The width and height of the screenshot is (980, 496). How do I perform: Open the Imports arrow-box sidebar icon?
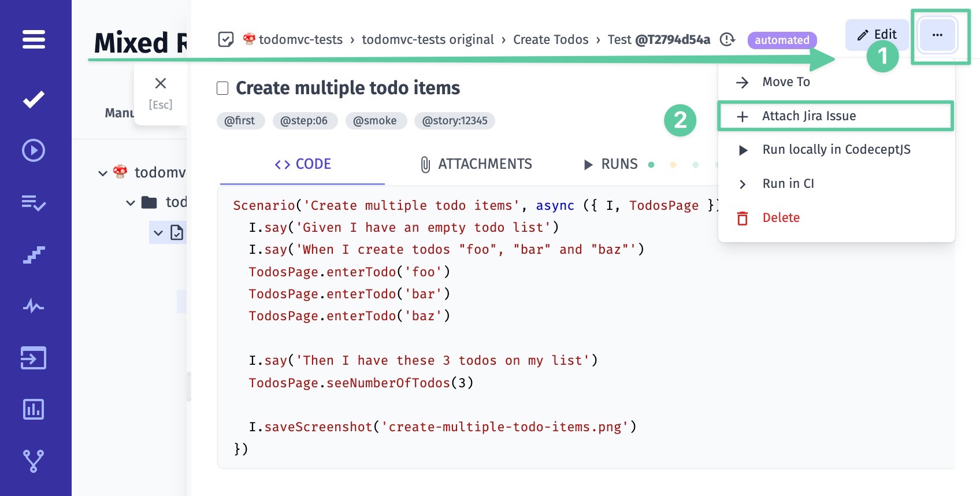34,358
